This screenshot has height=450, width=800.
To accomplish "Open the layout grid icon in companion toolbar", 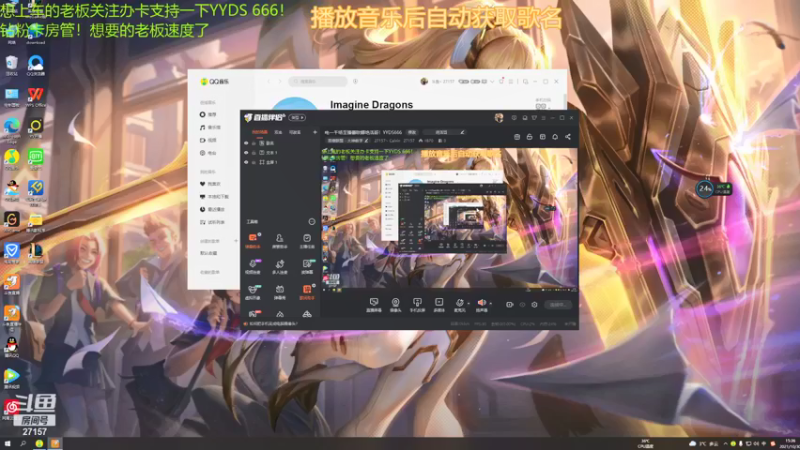I will [542, 137].
